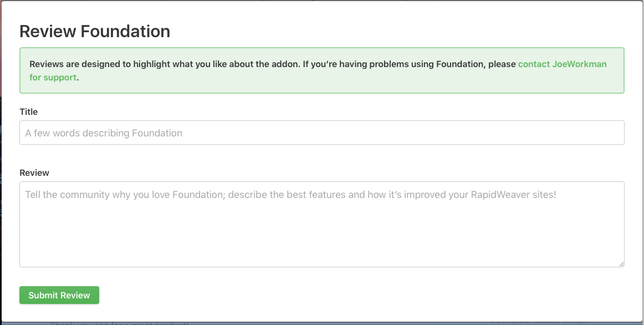Click 'A few words describing Foundation' placeholder

(x=104, y=133)
